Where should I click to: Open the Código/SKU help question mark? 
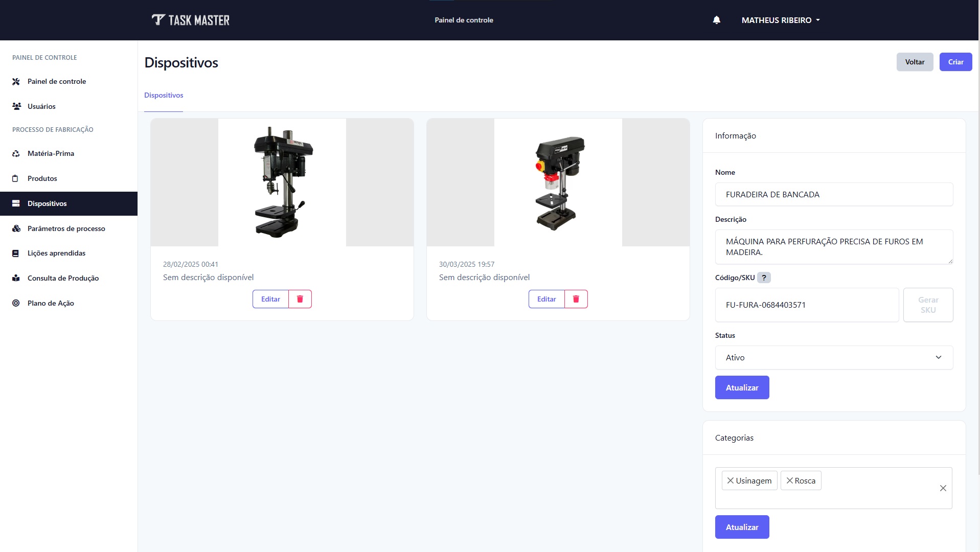(764, 278)
